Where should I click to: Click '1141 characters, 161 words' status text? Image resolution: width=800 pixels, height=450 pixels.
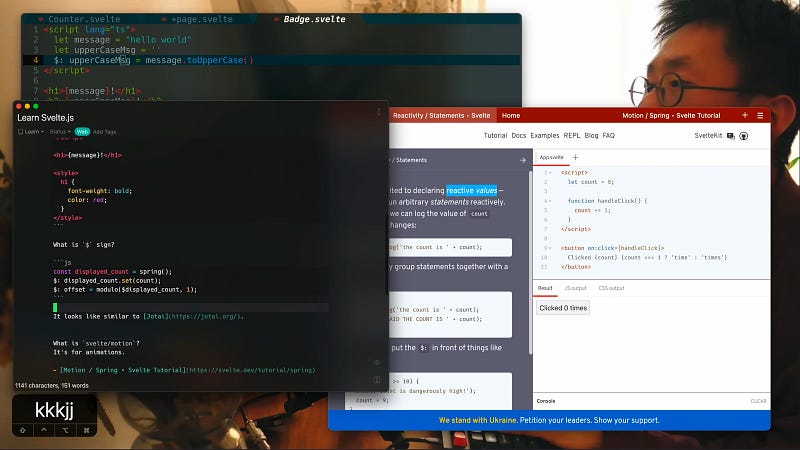point(52,386)
